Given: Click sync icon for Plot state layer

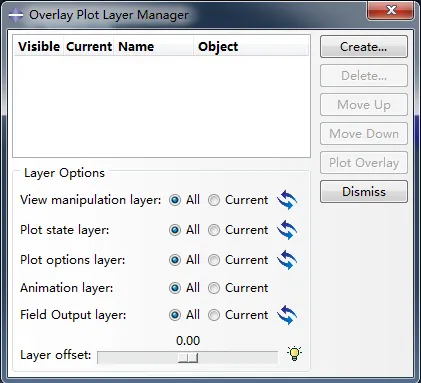Looking at the screenshot, I should tap(287, 230).
